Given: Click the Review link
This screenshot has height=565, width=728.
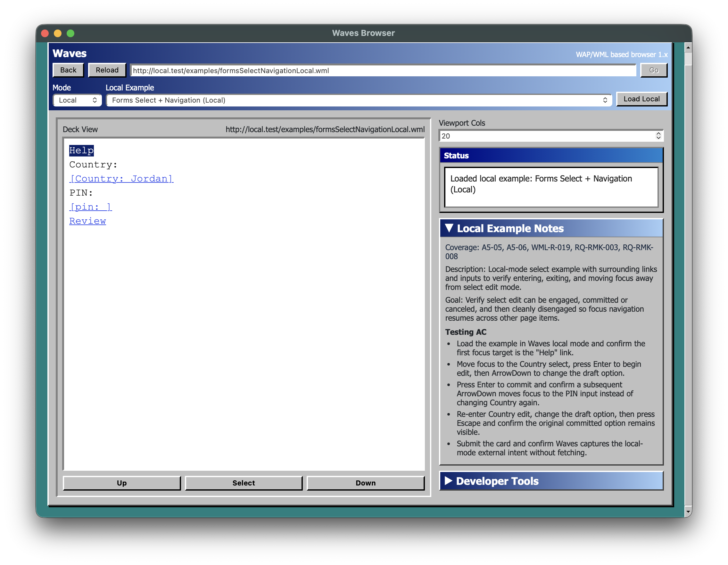Looking at the screenshot, I should 87,221.
